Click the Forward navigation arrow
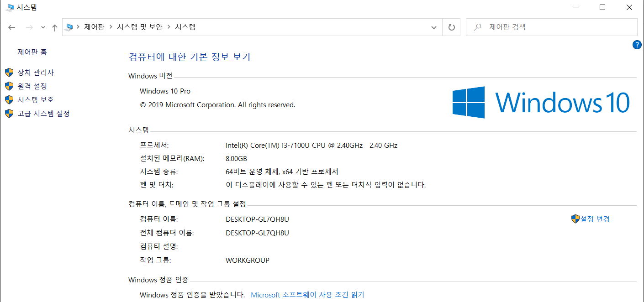The height and width of the screenshot is (302, 644). (30, 27)
